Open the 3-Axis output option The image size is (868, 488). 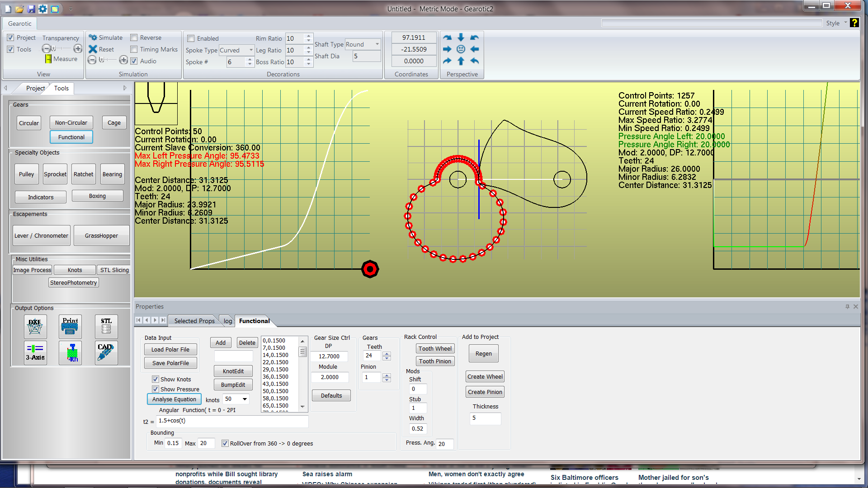pos(35,353)
